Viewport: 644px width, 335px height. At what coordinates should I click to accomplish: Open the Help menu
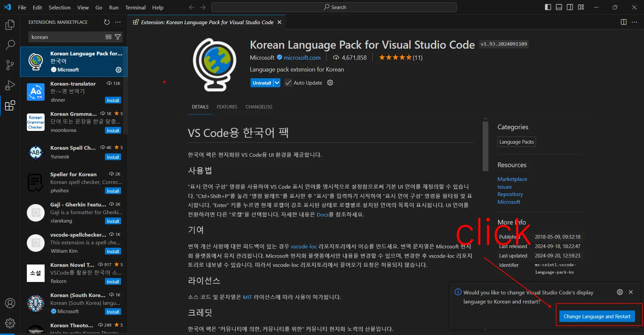(158, 7)
